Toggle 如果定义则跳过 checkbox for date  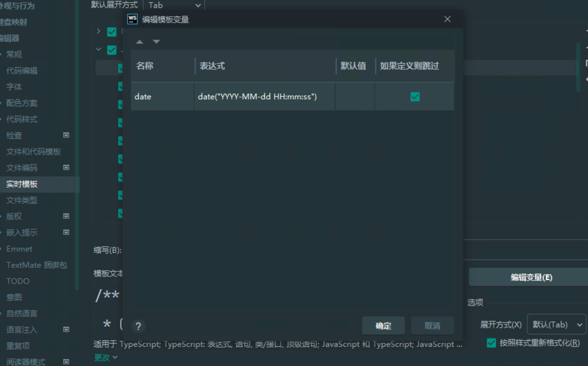pyautogui.click(x=415, y=97)
